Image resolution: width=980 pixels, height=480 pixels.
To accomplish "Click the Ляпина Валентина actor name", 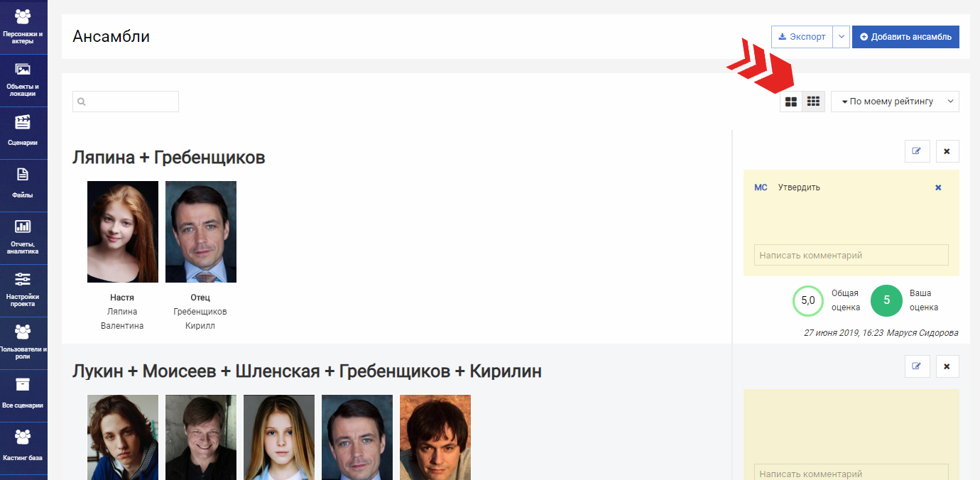I will (x=122, y=319).
